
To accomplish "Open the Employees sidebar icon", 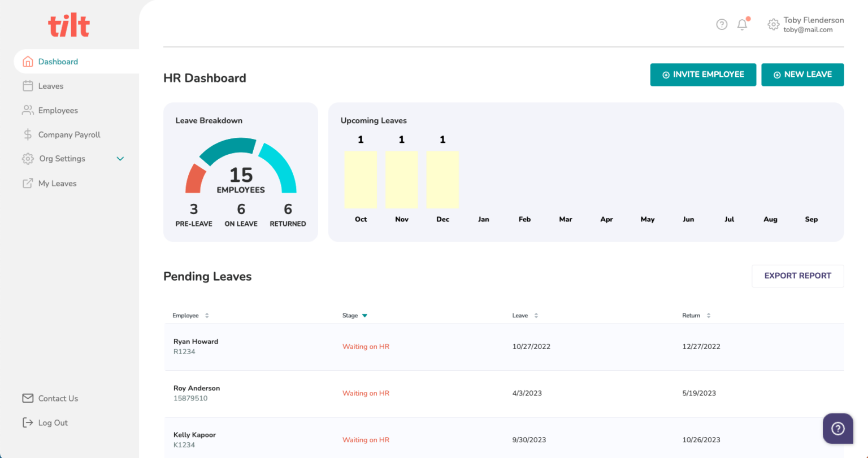I will click(27, 110).
